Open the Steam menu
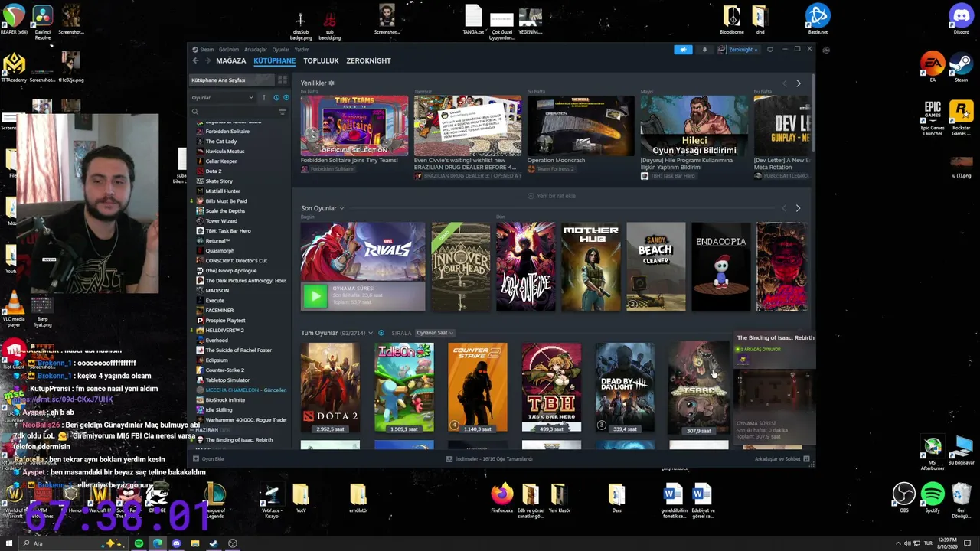The image size is (980, 551). pos(207,50)
